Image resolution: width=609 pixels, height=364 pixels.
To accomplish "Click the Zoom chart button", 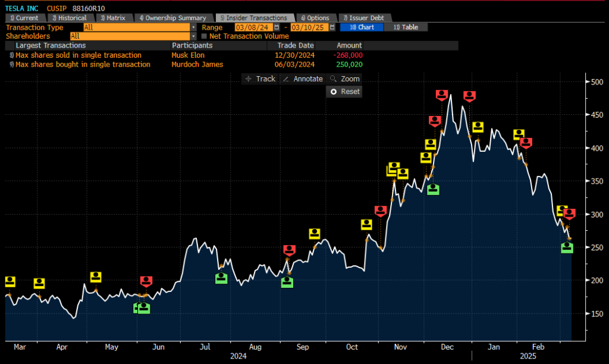I will (344, 79).
